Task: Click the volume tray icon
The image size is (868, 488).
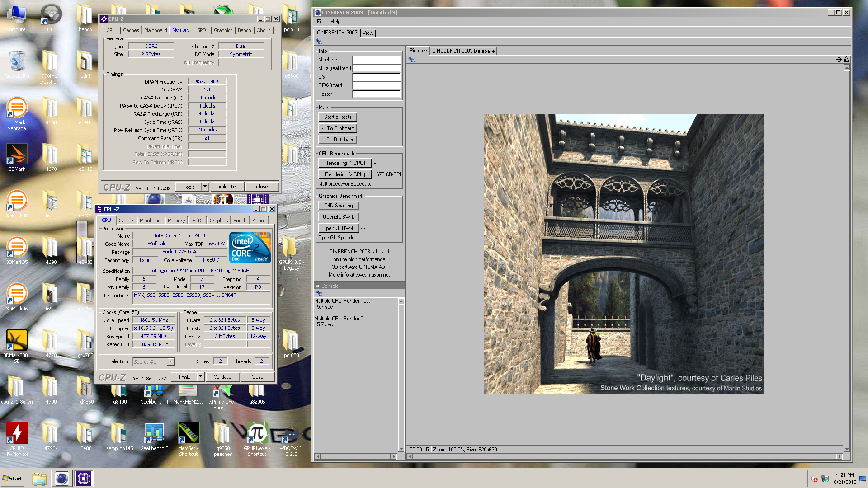Action: click(x=814, y=479)
